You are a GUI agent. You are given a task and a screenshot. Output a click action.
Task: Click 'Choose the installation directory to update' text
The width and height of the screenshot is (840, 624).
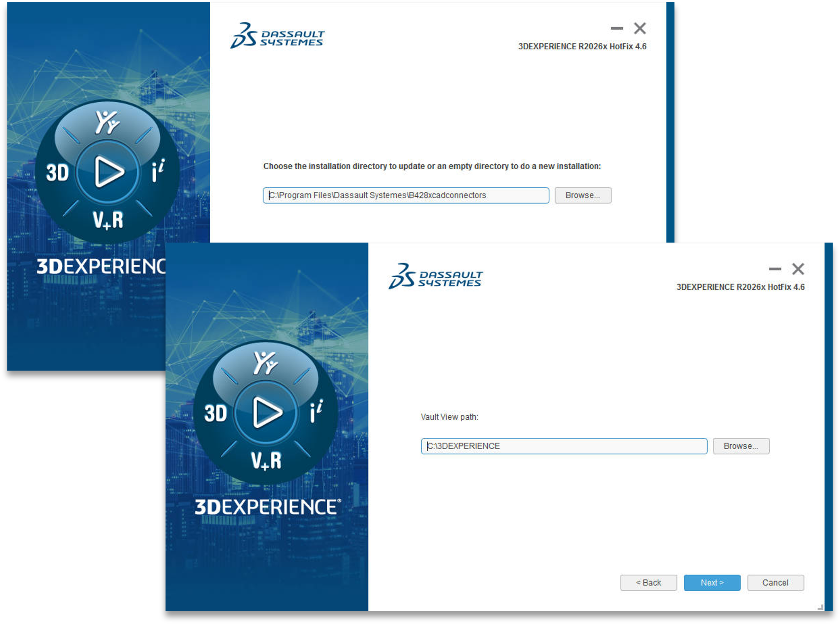click(432, 166)
